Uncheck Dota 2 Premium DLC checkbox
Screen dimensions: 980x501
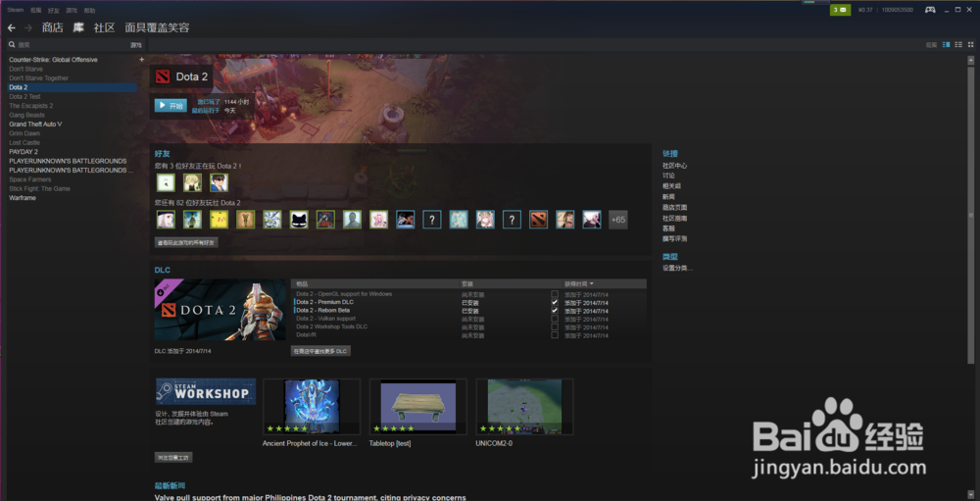555,302
